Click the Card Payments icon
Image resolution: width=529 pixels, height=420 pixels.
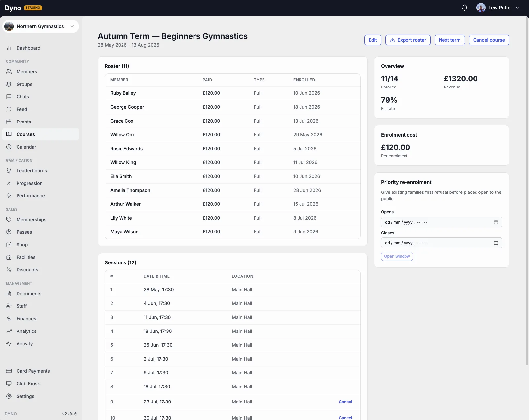(9, 371)
